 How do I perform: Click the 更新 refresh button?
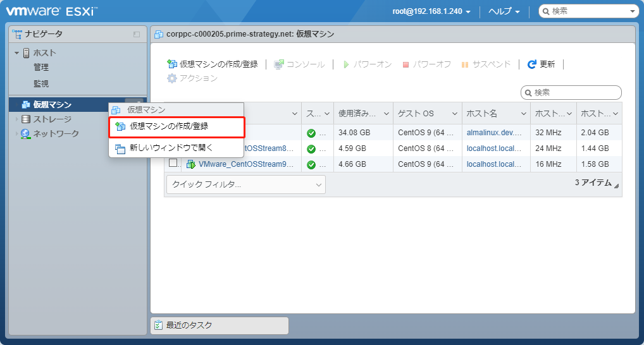point(542,64)
